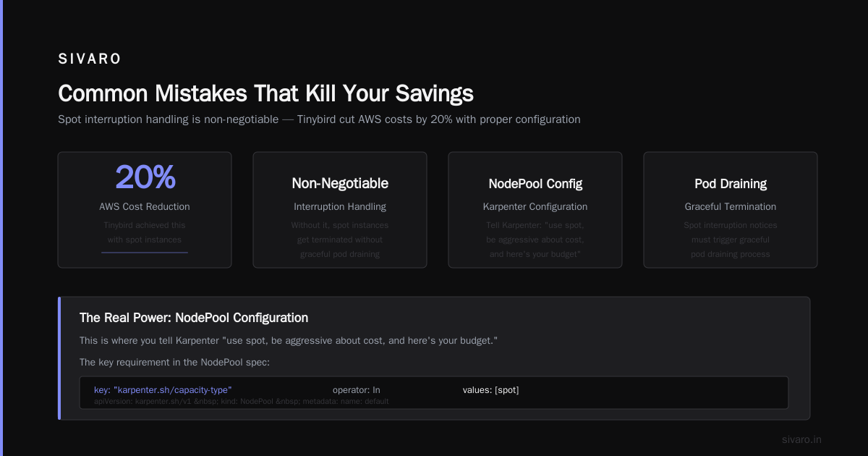Visit the sivaro.in footer link
Viewport: 868px width, 456px height.
(x=802, y=439)
